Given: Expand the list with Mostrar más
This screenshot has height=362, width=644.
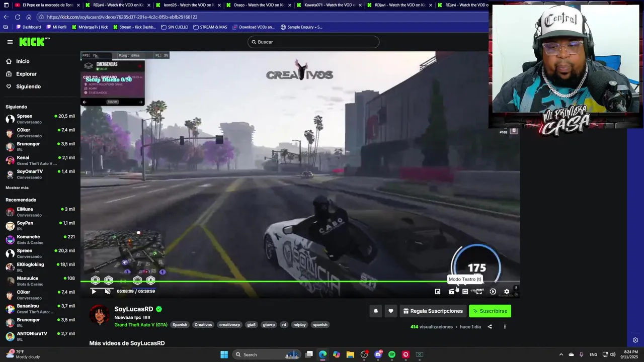Looking at the screenshot, I should (17, 188).
